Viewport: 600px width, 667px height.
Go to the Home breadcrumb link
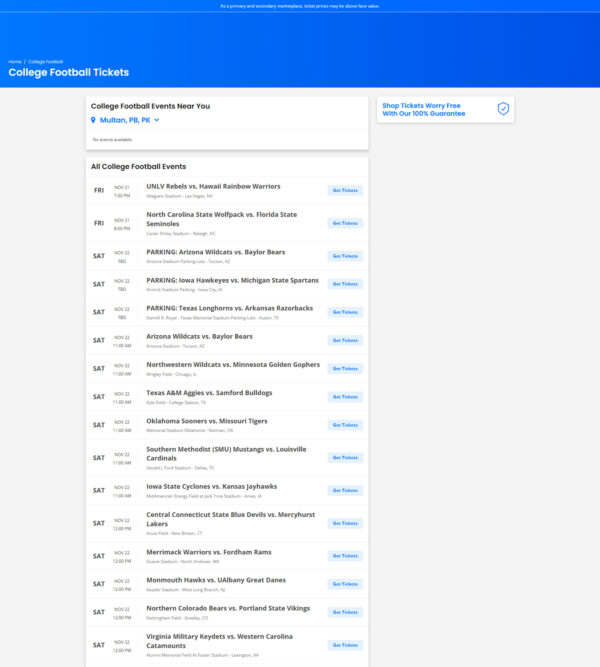click(15, 62)
